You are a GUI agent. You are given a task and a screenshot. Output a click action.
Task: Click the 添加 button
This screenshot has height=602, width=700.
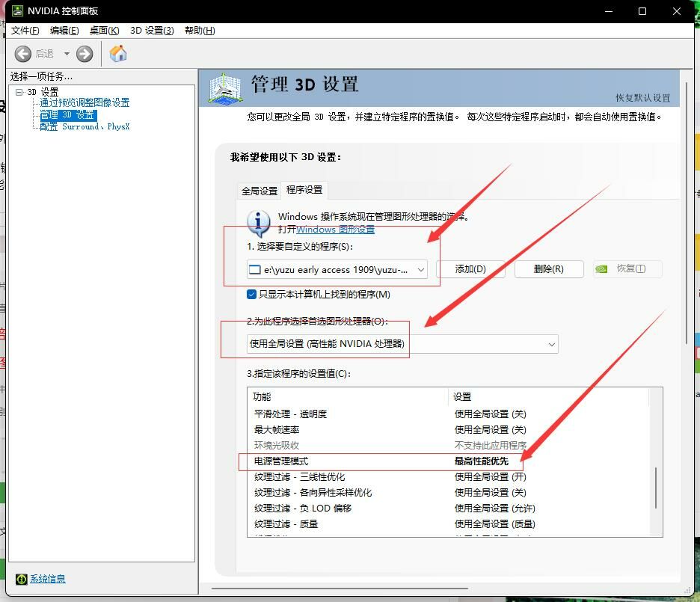470,269
